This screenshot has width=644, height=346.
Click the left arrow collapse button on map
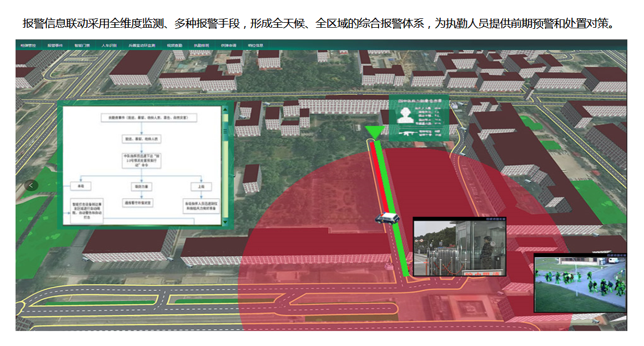tap(31, 186)
